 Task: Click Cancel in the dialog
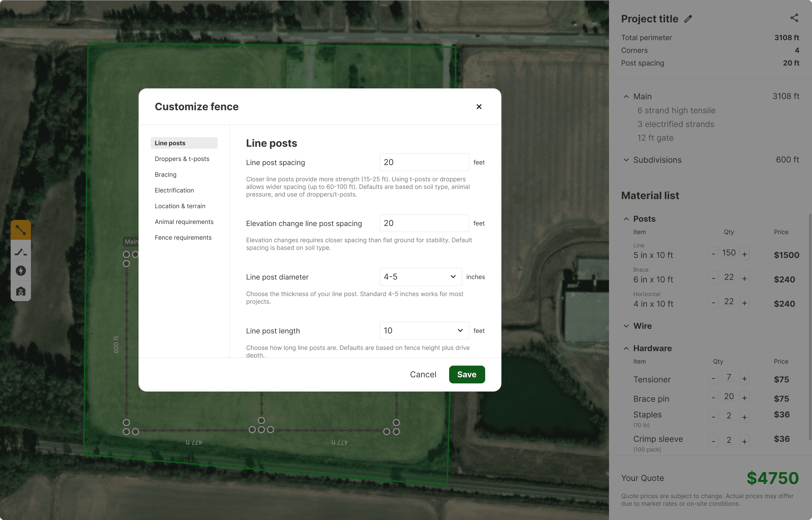pyautogui.click(x=423, y=375)
